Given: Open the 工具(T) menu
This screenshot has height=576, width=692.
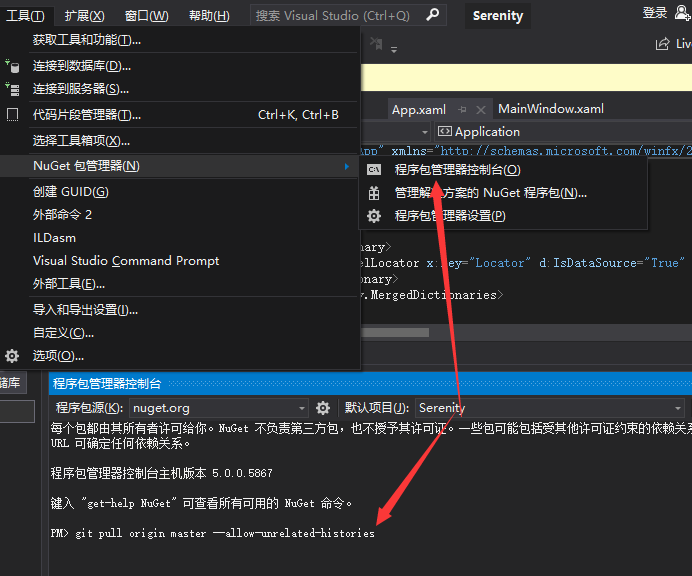Looking at the screenshot, I should [26, 16].
